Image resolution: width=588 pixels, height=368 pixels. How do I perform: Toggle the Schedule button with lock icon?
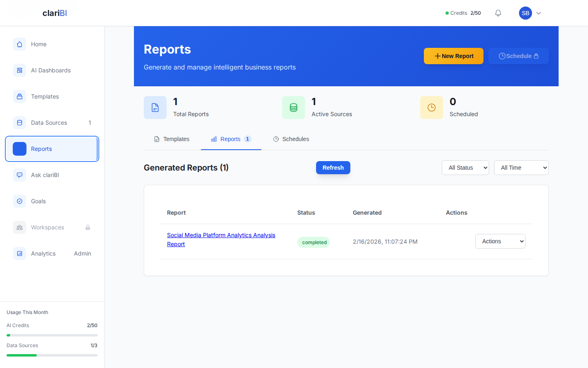pos(519,56)
